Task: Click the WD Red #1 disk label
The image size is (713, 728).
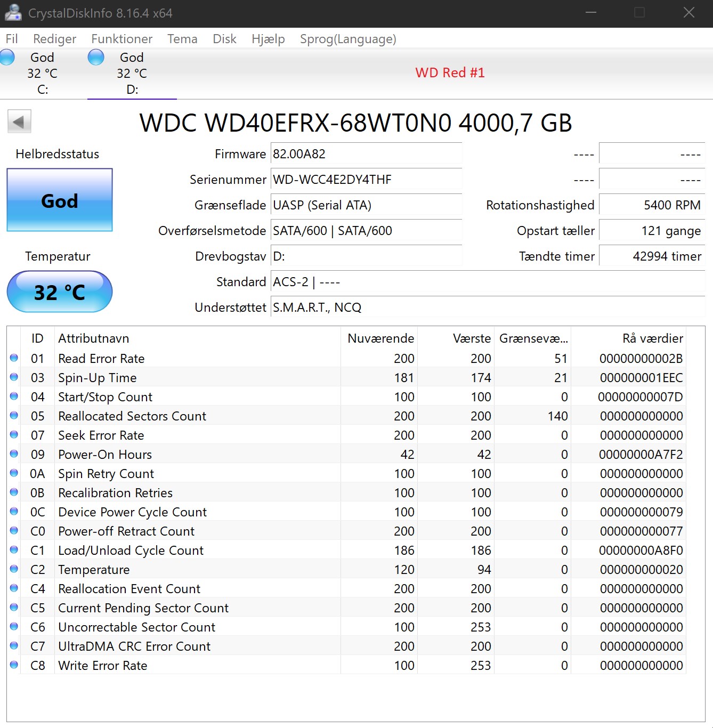Action: coord(450,72)
